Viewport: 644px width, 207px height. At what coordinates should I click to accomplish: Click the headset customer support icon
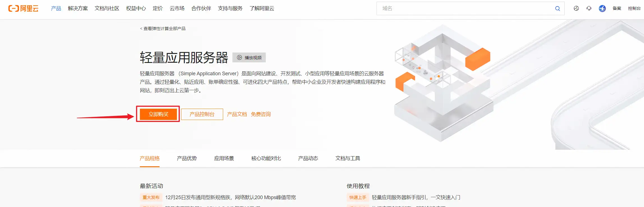click(x=589, y=8)
